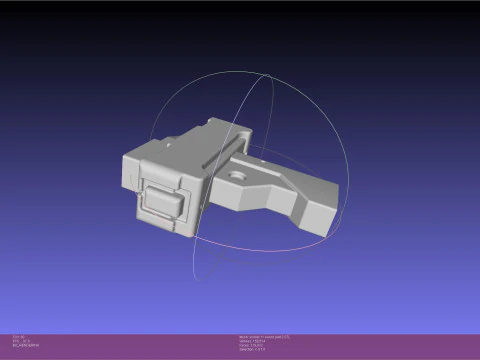Click the raised rectangular button on the model's front face

164,201
